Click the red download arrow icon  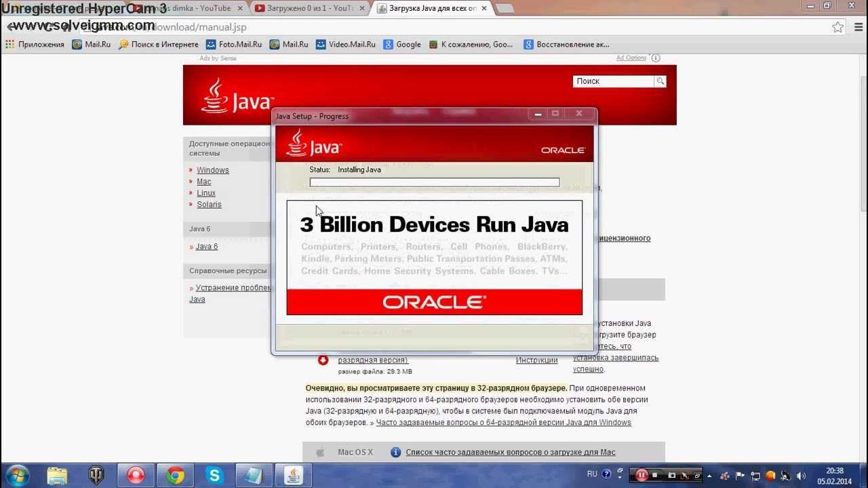(x=323, y=360)
